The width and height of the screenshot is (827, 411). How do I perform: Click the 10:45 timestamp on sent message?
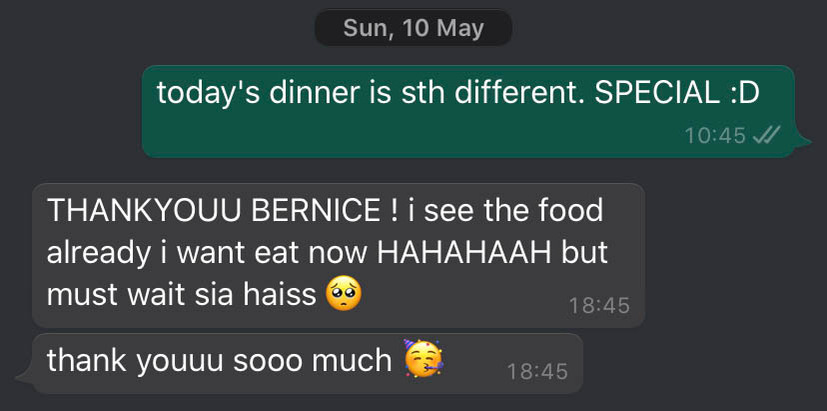715,136
